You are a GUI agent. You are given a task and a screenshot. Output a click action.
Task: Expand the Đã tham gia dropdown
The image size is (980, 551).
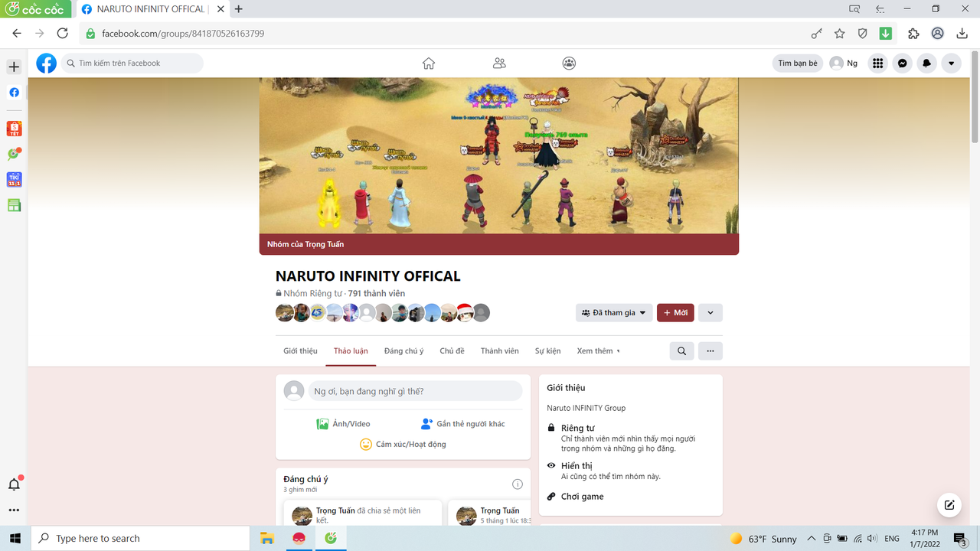click(614, 312)
